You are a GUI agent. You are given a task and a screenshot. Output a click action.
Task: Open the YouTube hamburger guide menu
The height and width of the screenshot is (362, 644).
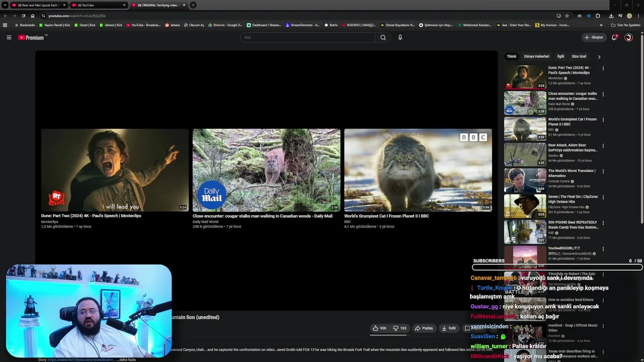(x=9, y=37)
